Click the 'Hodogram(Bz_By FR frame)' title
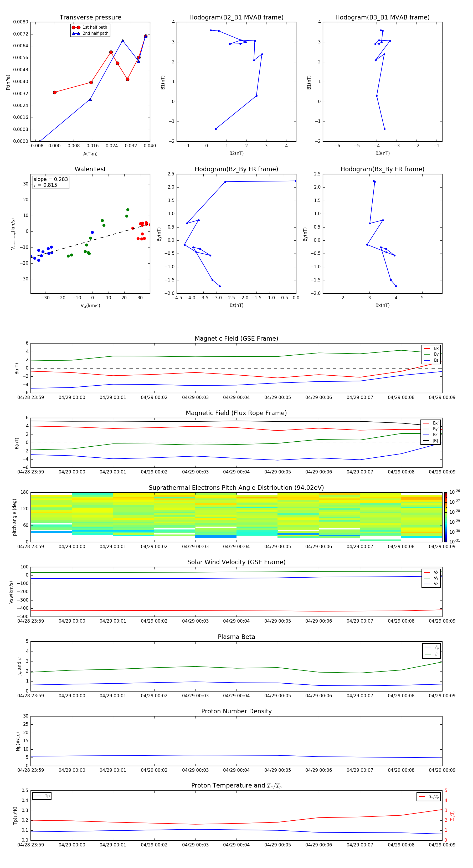473x868 pixels. 236,169
